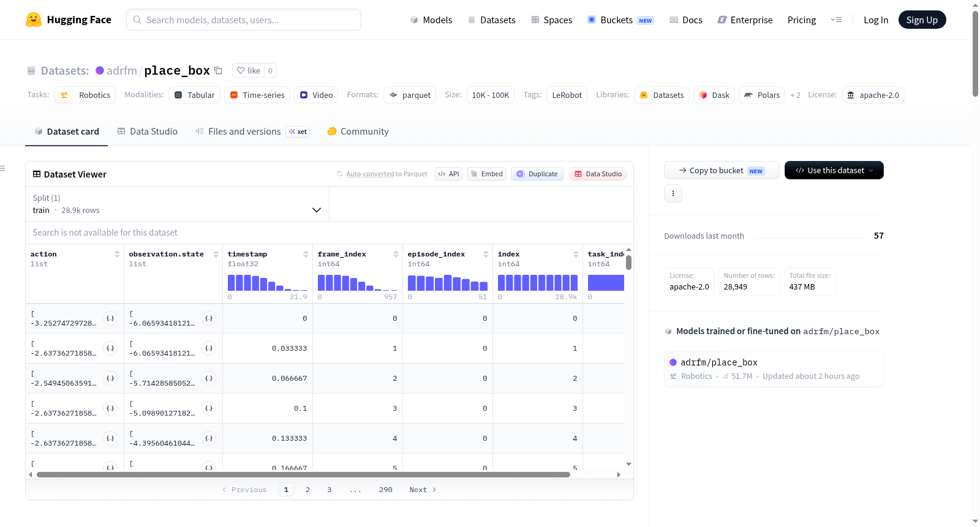The width and height of the screenshot is (980, 527).
Task: Show the +2 more libraries
Action: point(795,95)
